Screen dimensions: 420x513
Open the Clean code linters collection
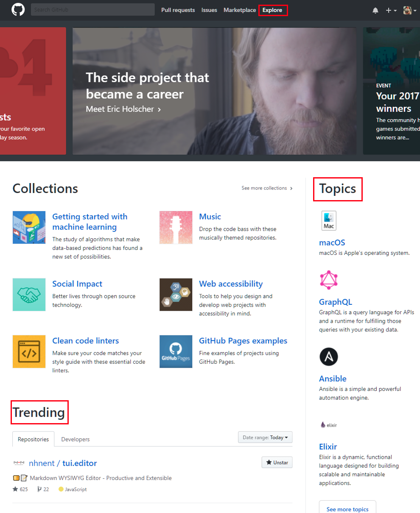pos(85,341)
